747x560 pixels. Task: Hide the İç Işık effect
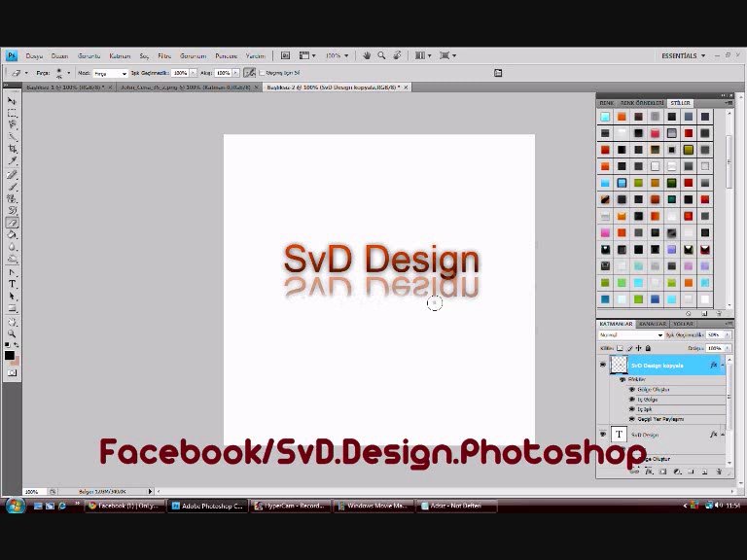(x=631, y=409)
